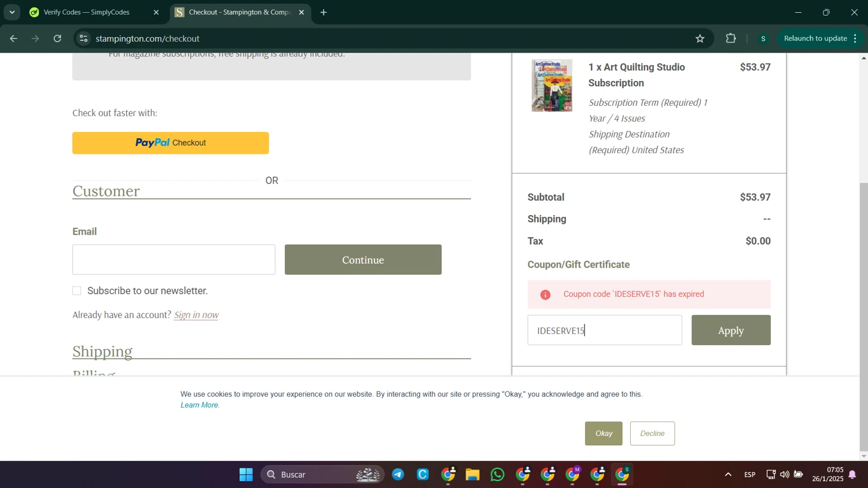Open the Windows Start menu
The height and width of the screenshot is (488, 868).
click(246, 475)
